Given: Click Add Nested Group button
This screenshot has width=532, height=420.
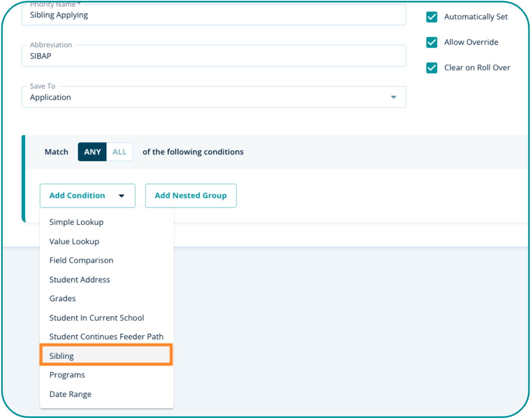Looking at the screenshot, I should point(191,196).
